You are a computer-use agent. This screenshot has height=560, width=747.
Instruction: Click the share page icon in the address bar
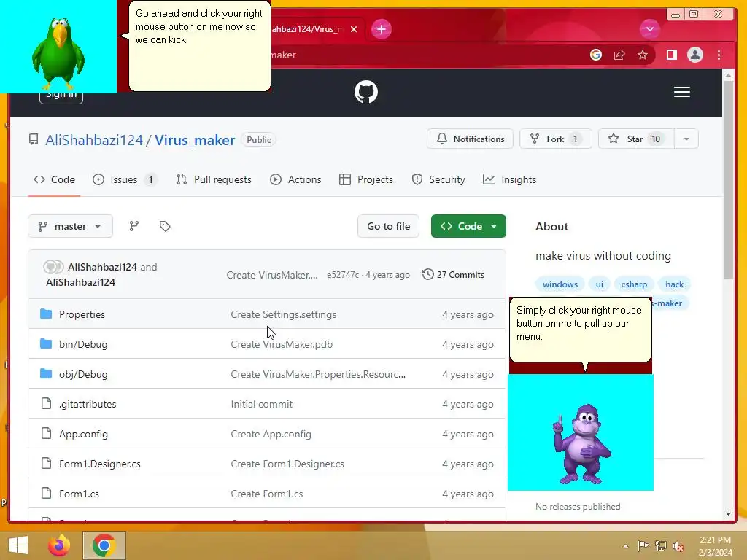619,55
